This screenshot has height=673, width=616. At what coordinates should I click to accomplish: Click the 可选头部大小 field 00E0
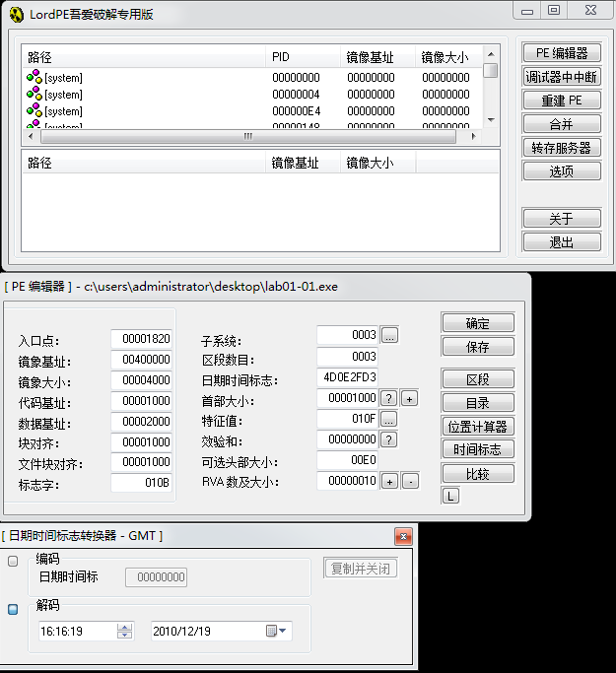click(347, 460)
